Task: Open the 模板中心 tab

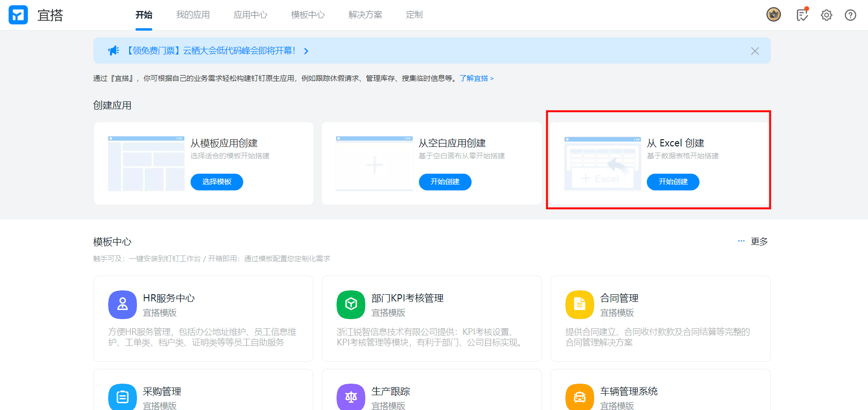Action: click(x=308, y=15)
